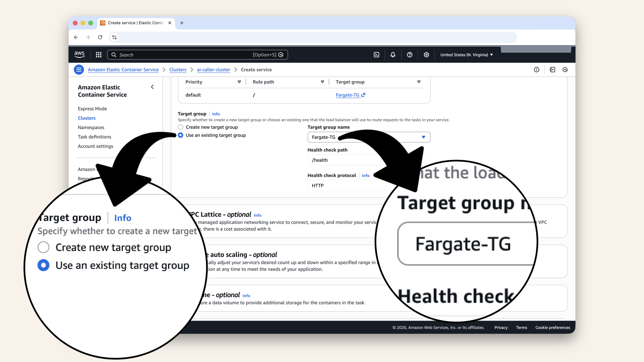The image size is (644, 362).
Task: Click the AWS home logo
Action: (79, 54)
